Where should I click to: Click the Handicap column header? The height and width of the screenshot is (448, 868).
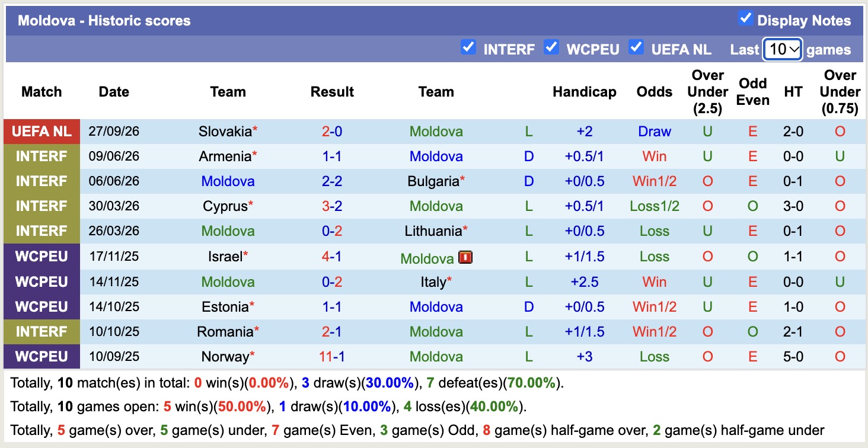click(584, 92)
